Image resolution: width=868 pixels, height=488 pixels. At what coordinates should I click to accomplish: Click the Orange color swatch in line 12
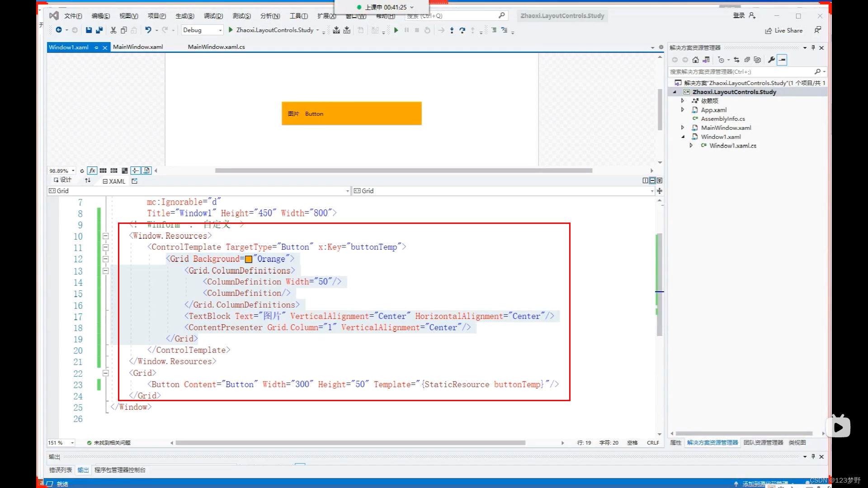pos(248,259)
